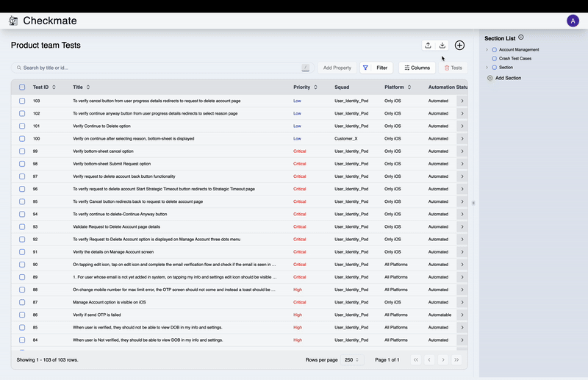Click the Section List info icon
The image size is (588, 380).
(x=521, y=37)
